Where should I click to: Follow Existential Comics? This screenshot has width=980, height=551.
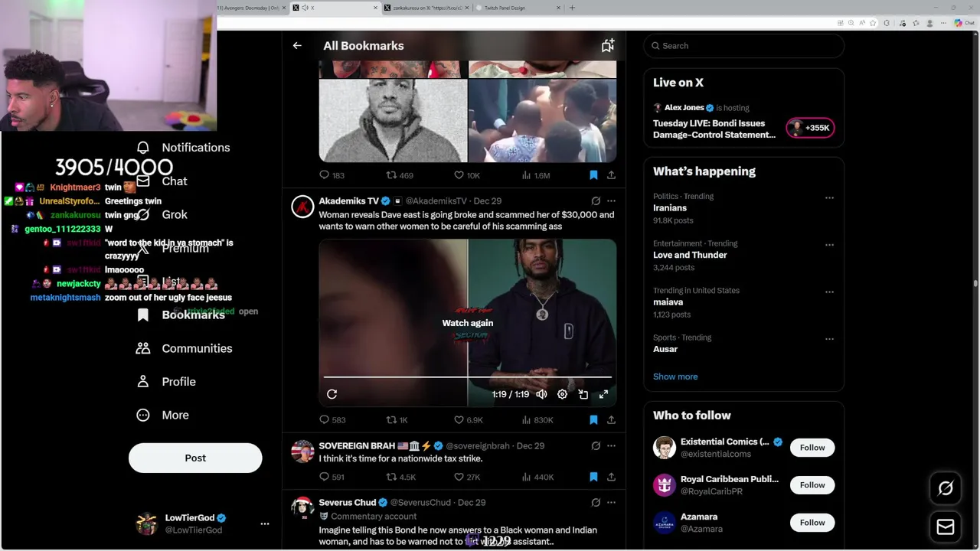tap(812, 448)
